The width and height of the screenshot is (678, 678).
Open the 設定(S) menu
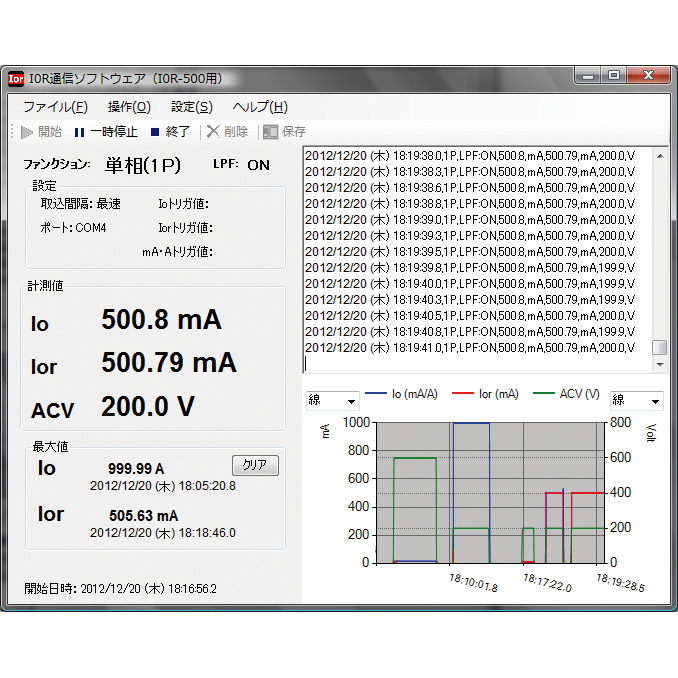pos(191,107)
